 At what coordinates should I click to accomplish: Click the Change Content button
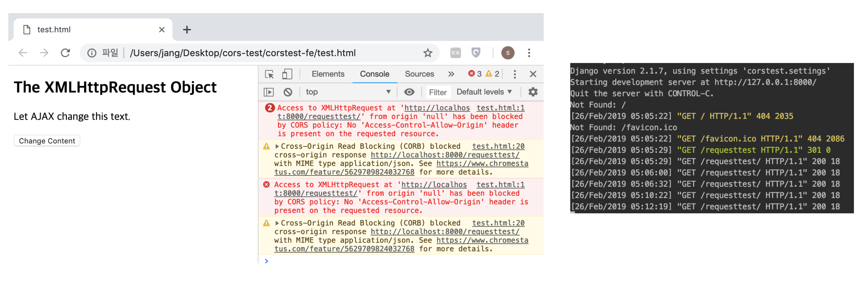[x=47, y=141]
